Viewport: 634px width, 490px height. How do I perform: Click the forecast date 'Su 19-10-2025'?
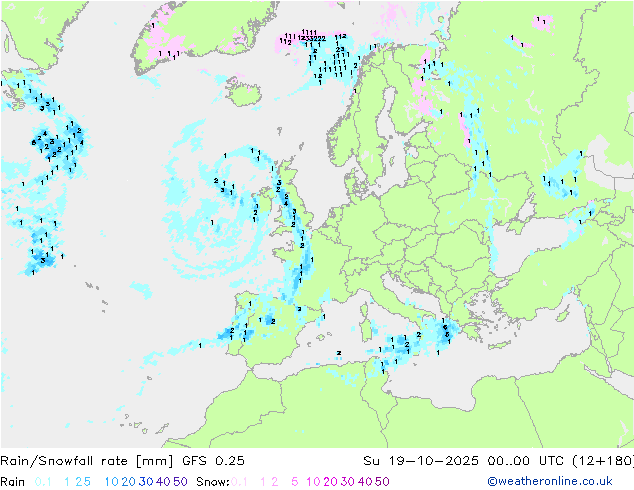pos(421,461)
